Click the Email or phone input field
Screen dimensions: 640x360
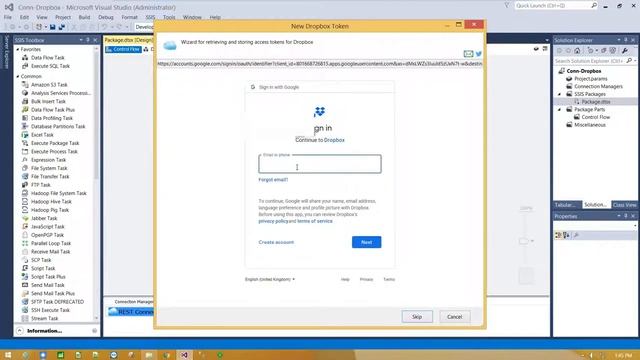coord(320,164)
